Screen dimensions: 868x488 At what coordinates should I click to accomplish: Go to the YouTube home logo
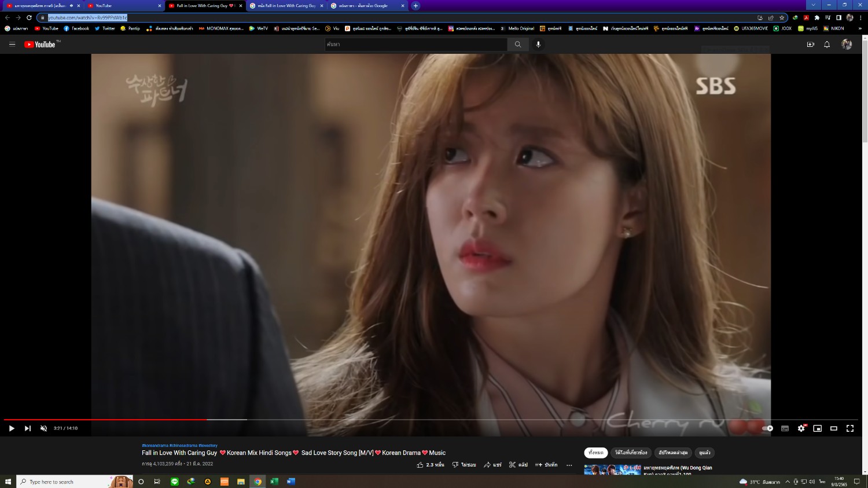(x=40, y=44)
